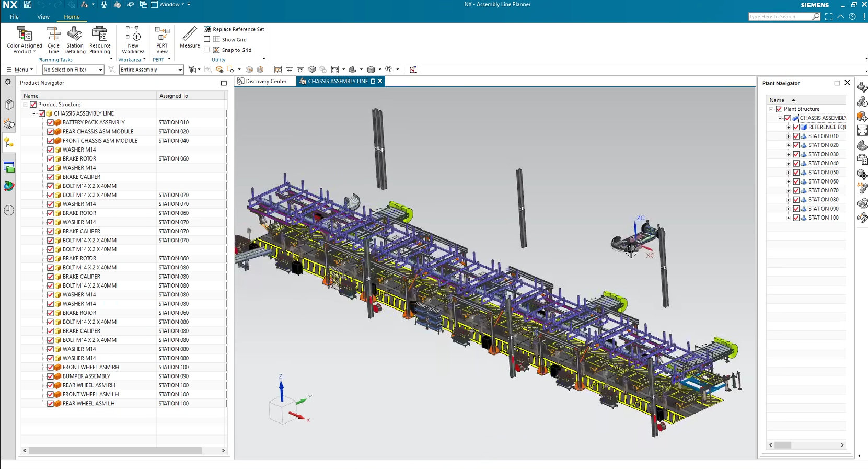Image resolution: width=868 pixels, height=469 pixels.
Task: Select REFERENCE EQU item in Plant Navigator
Action: click(827, 127)
